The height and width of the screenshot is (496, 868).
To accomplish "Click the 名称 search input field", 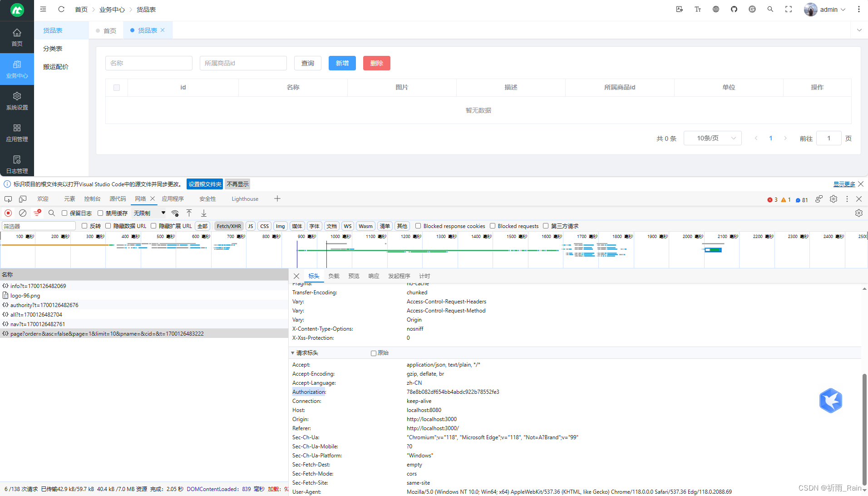I will pyautogui.click(x=149, y=63).
